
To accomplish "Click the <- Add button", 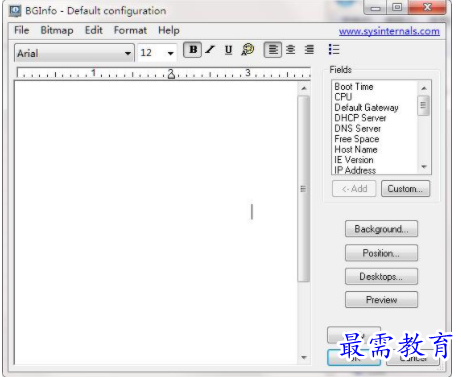I will [354, 189].
